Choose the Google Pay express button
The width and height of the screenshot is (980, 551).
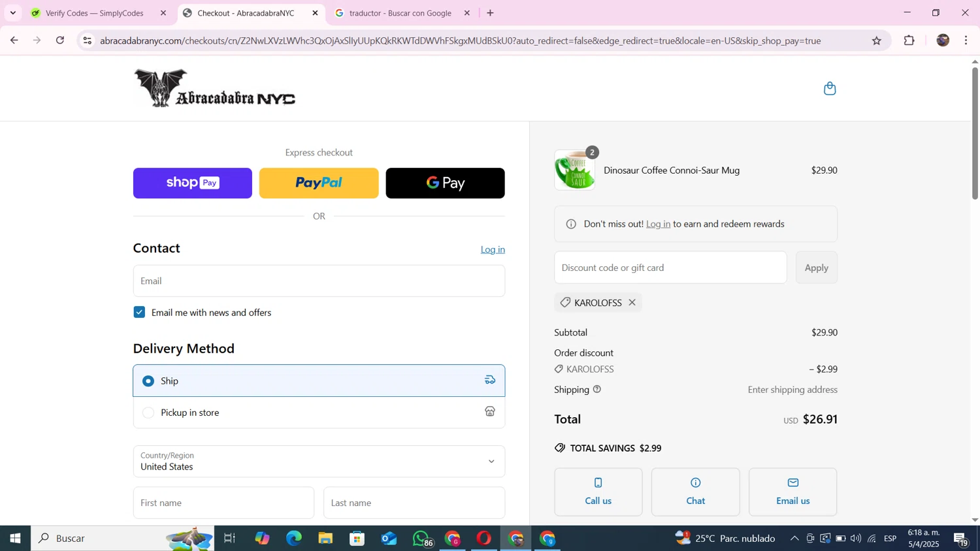tap(445, 183)
